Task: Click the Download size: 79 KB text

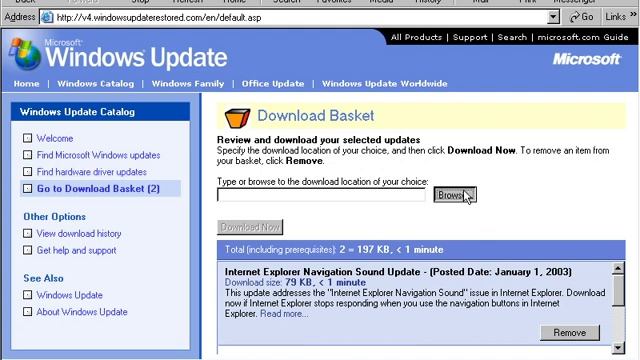Action: 295,282
